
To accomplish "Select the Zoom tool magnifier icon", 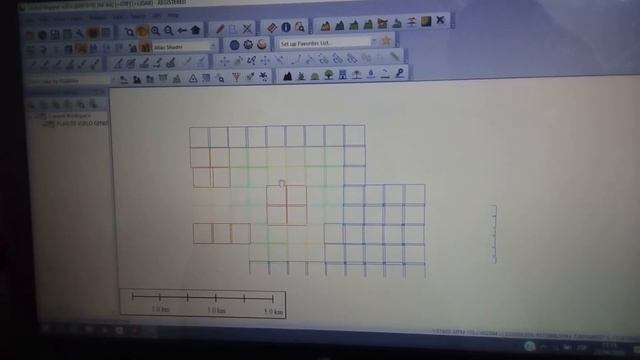I will click(129, 31).
